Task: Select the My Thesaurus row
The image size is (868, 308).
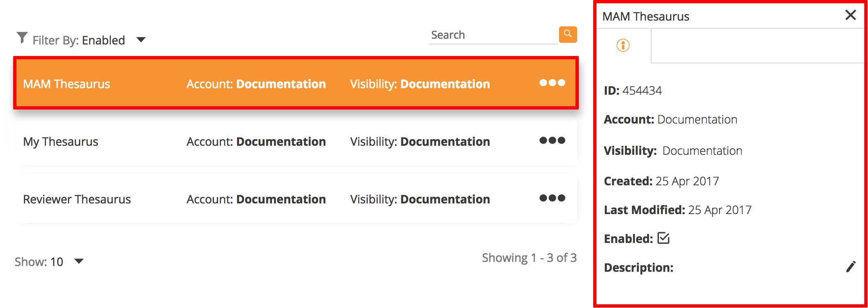Action: pos(60,142)
